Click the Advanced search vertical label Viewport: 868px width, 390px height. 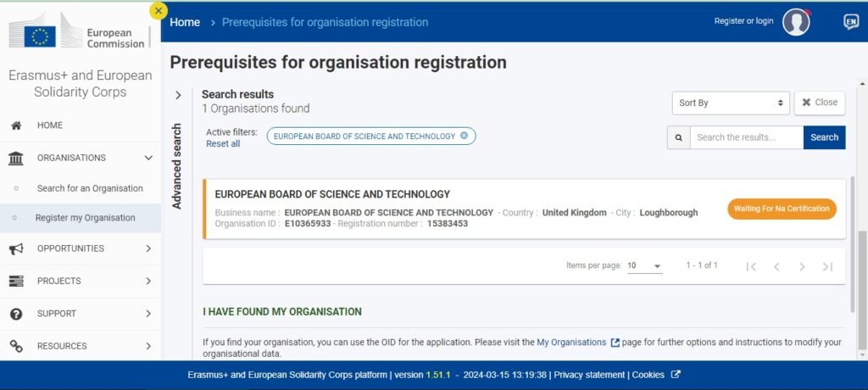177,166
